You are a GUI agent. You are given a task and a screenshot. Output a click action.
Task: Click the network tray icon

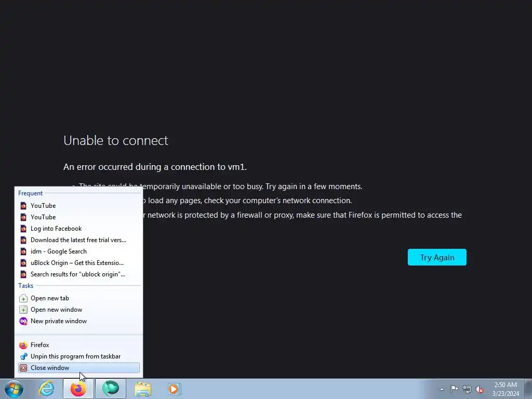coord(467,389)
